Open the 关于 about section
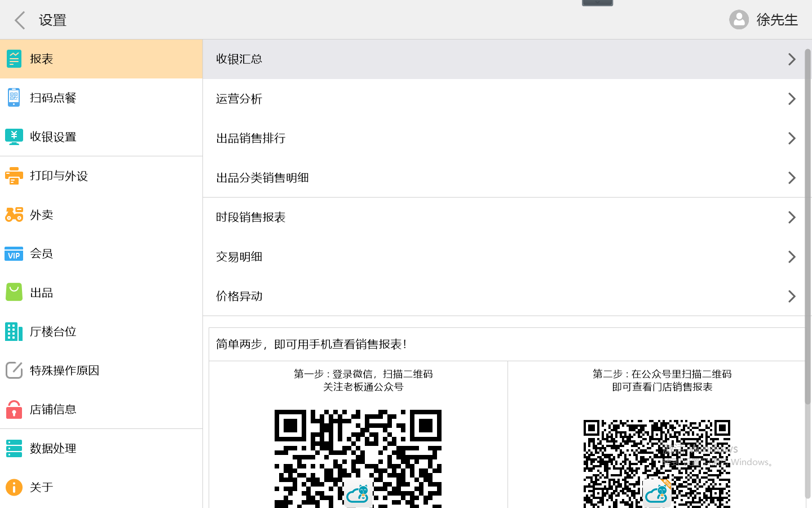 [x=101, y=487]
